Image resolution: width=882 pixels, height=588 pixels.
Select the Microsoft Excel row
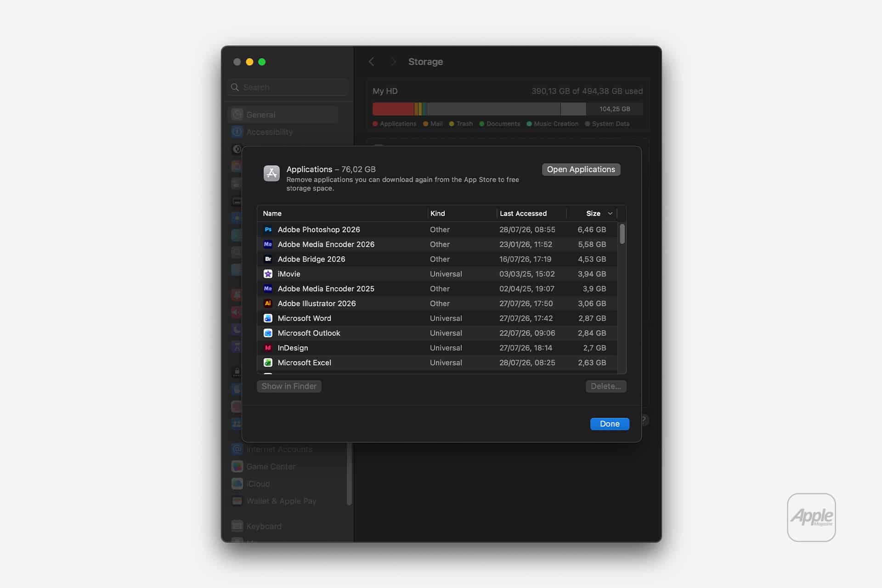[x=437, y=362]
